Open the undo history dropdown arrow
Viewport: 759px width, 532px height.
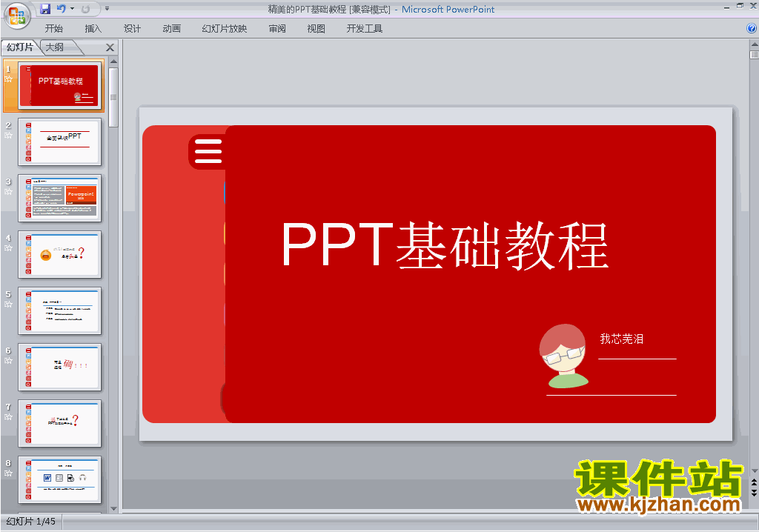coord(72,9)
